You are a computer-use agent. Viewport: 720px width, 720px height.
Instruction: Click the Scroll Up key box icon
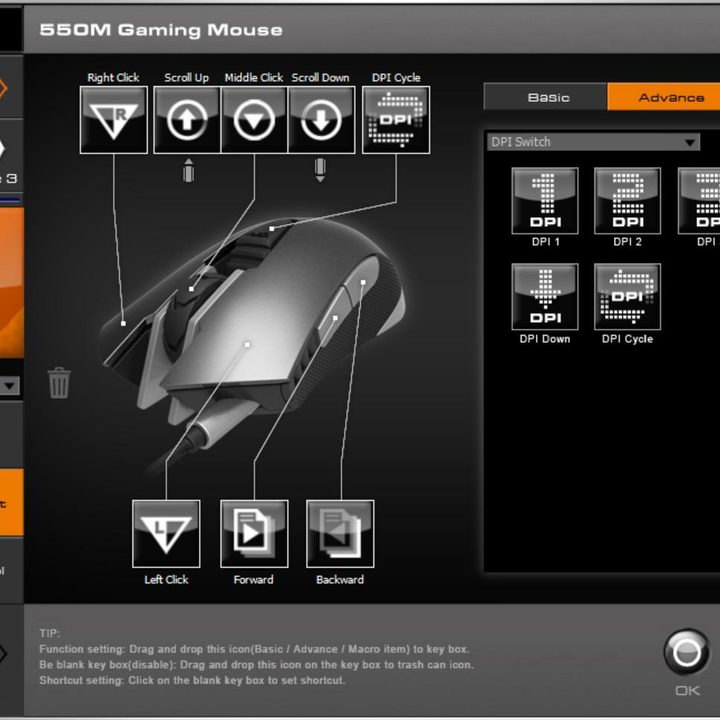pyautogui.click(x=187, y=120)
